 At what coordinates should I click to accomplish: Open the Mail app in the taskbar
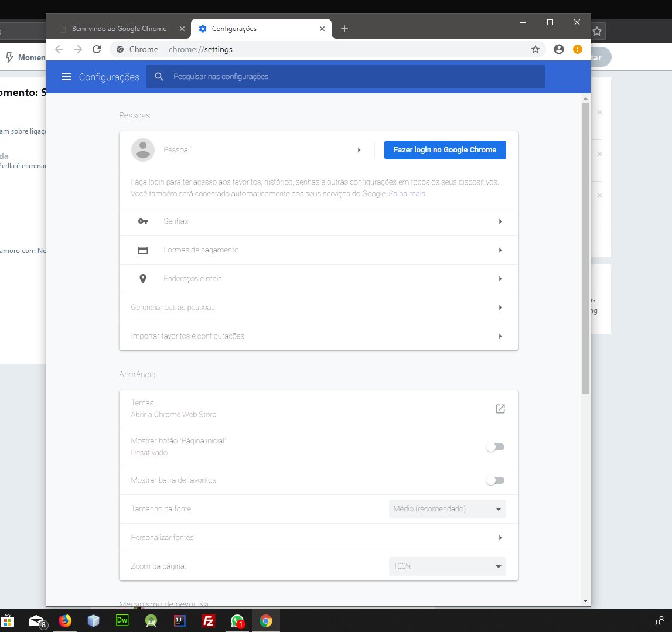pyautogui.click(x=37, y=621)
